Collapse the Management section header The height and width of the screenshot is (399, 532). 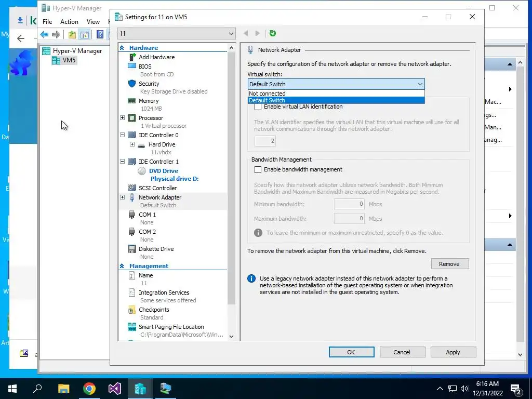pyautogui.click(x=122, y=266)
